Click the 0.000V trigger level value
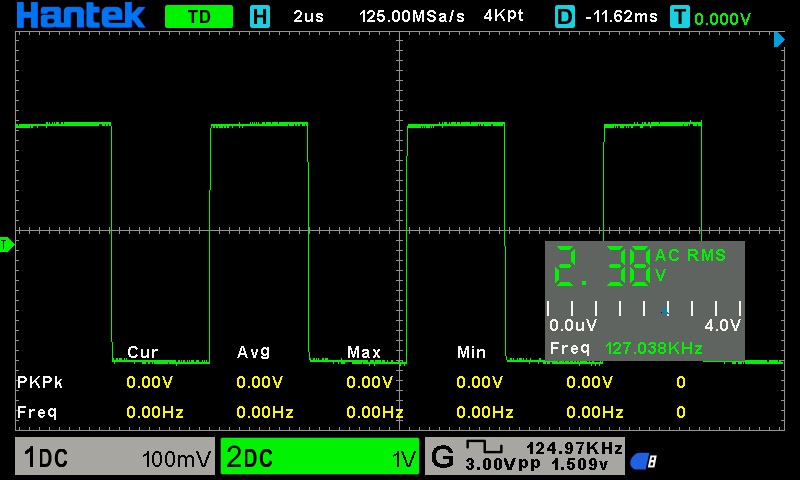The width and height of the screenshot is (800, 480). tap(722, 19)
